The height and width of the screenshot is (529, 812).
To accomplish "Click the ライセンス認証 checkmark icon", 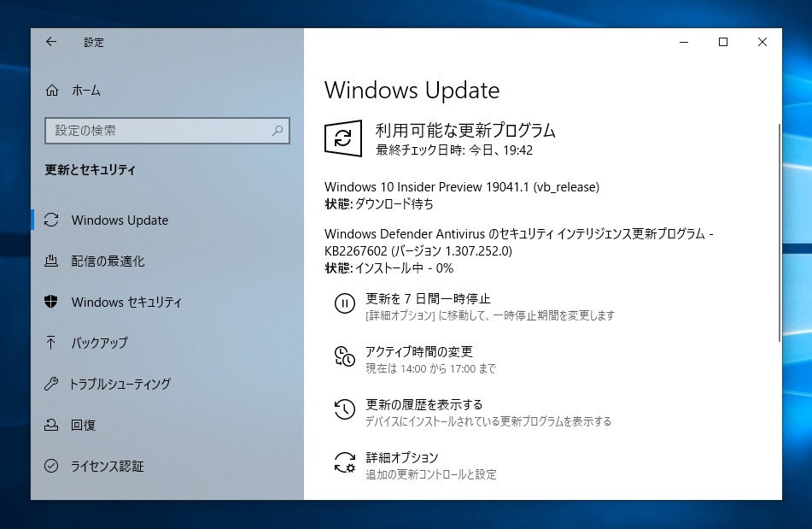I will pos(51,466).
